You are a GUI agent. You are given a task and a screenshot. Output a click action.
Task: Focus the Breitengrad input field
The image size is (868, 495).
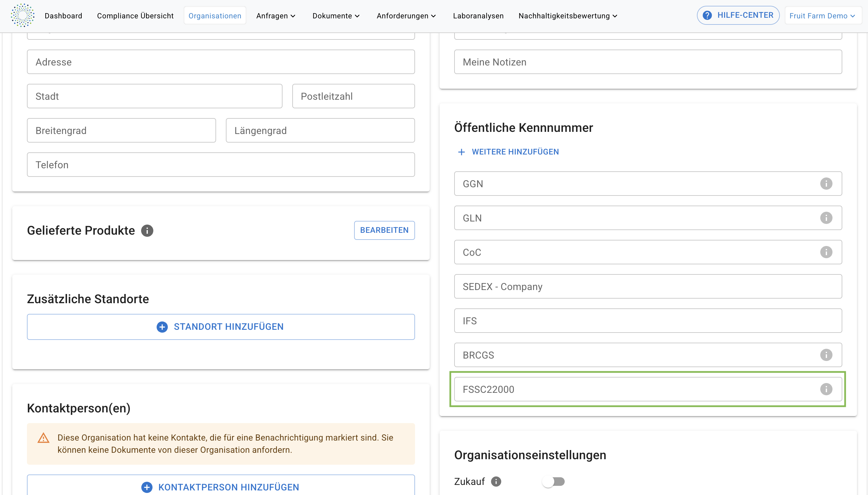(x=122, y=131)
